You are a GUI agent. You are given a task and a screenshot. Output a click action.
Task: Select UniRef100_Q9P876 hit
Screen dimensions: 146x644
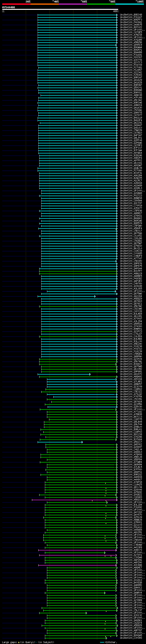pos(131,263)
